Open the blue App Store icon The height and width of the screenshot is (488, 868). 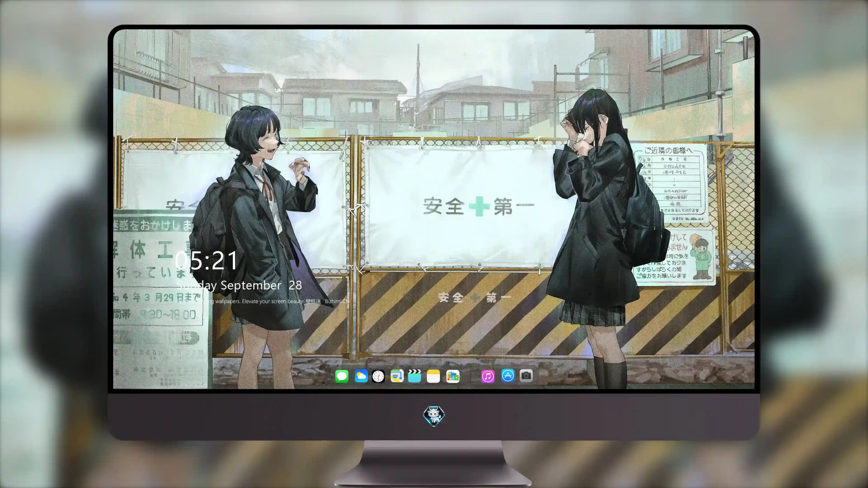(x=507, y=375)
